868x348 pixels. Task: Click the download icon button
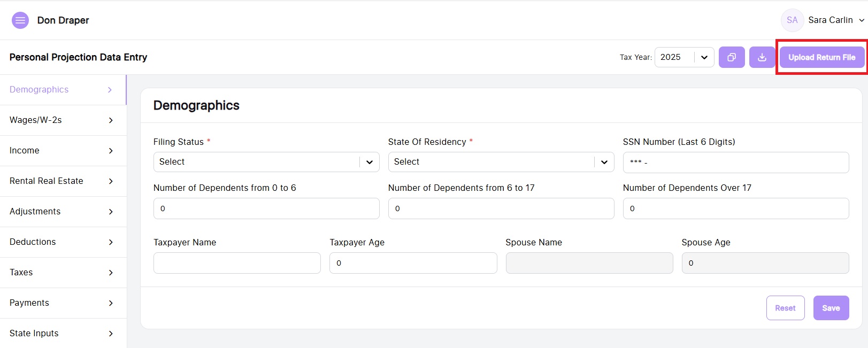pyautogui.click(x=762, y=57)
